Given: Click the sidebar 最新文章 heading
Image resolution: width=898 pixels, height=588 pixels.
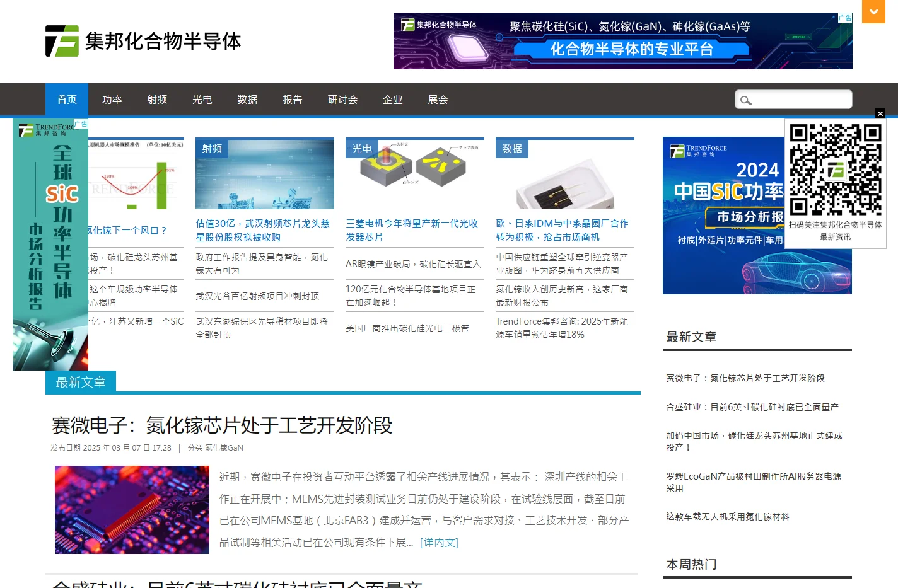Looking at the screenshot, I should (x=691, y=337).
